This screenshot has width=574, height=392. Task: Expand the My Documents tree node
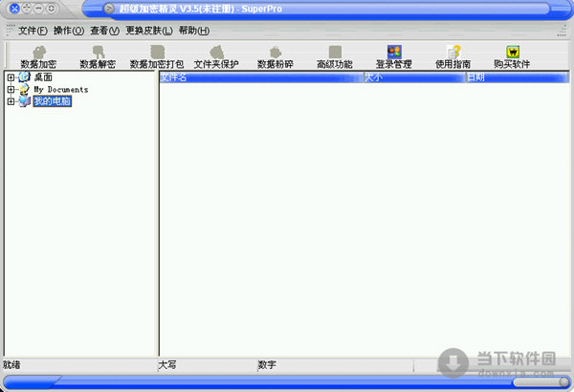point(11,89)
